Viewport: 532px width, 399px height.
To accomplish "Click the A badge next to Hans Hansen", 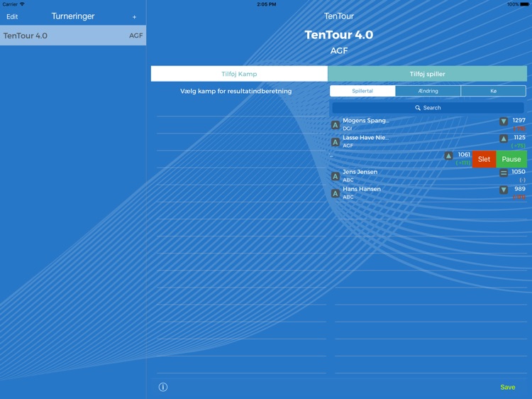I will pos(336,193).
